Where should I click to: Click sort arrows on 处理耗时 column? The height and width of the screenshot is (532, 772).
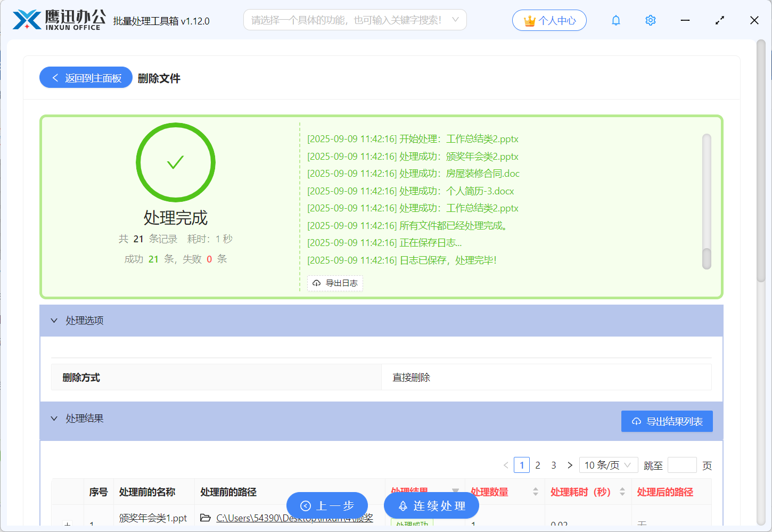[622, 492]
